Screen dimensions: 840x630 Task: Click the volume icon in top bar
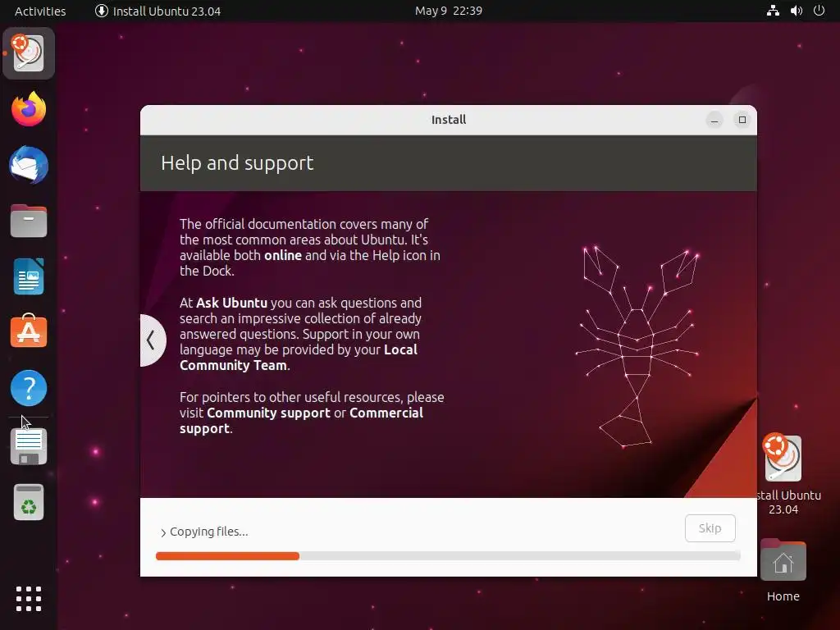[796, 11]
